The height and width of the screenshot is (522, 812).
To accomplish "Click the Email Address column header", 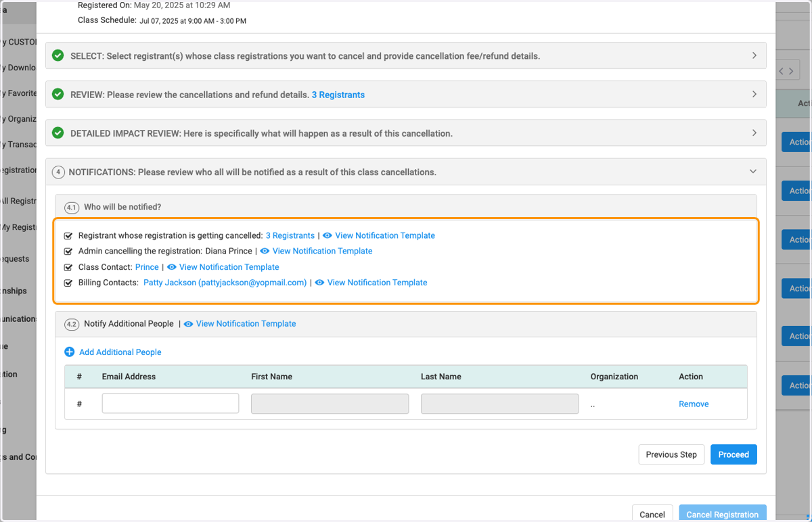I will pyautogui.click(x=129, y=377).
